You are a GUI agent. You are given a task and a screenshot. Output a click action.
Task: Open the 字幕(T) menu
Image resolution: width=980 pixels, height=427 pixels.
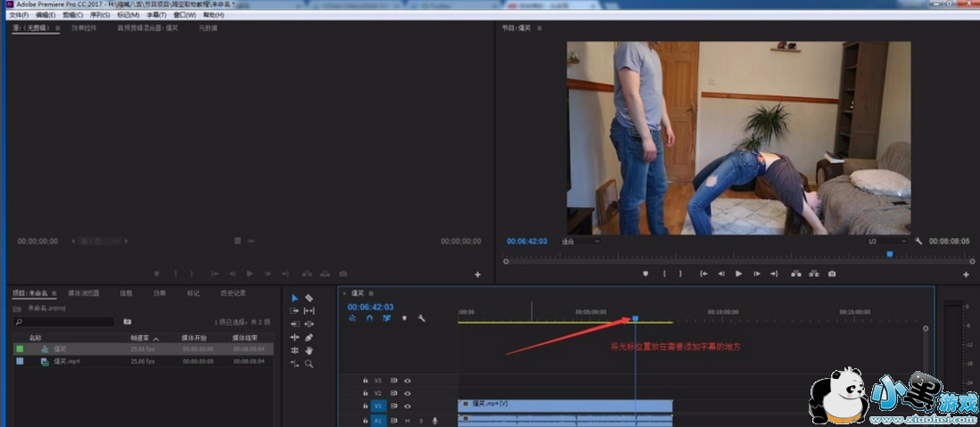pos(156,15)
